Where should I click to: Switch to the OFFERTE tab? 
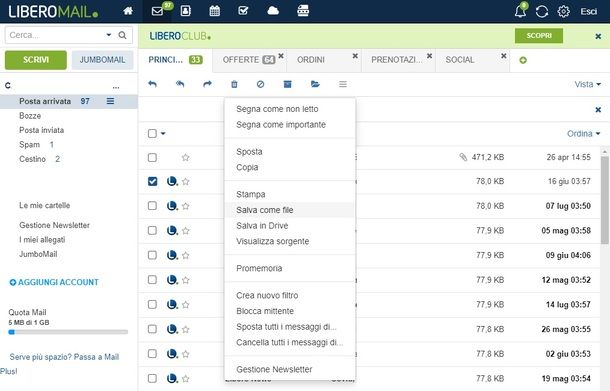248,60
